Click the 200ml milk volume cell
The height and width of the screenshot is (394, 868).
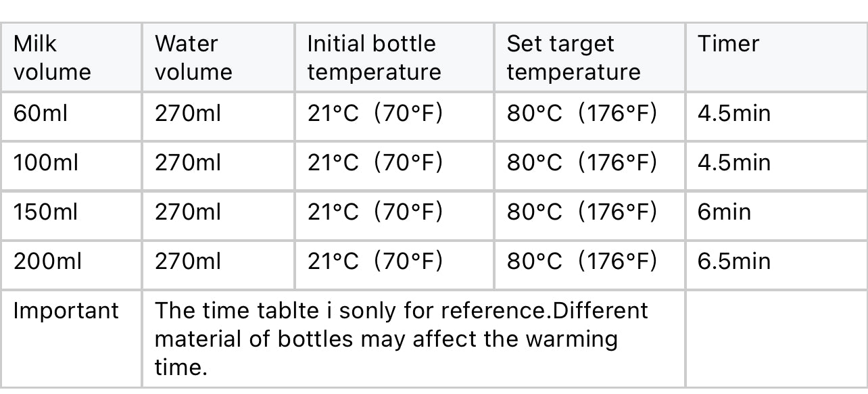(47, 262)
